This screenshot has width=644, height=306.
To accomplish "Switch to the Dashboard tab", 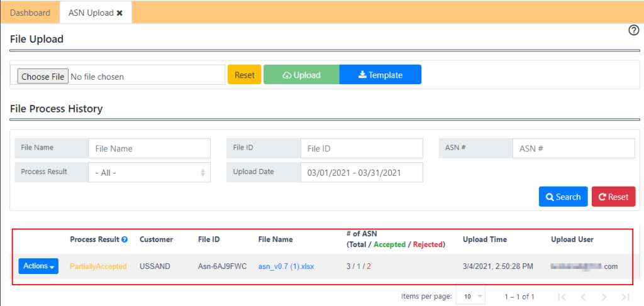I will 30,13.
